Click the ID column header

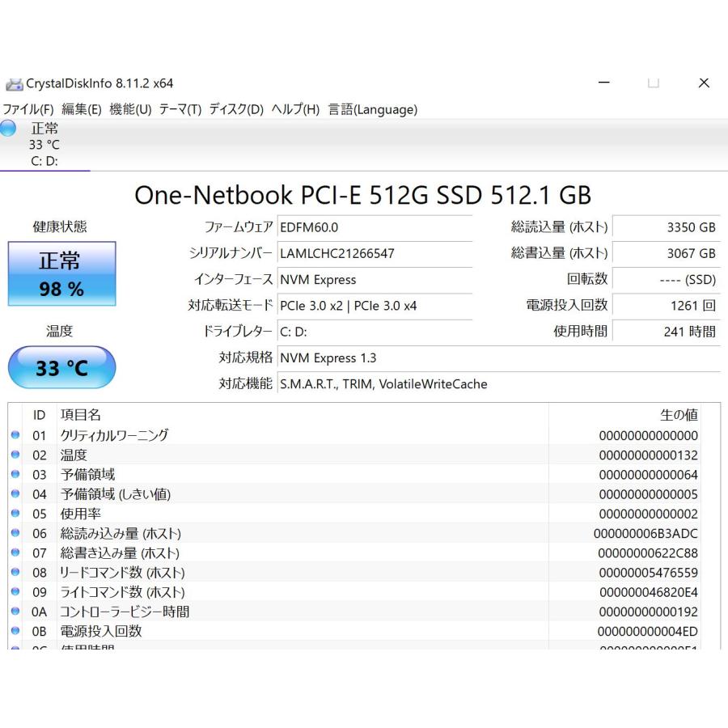coord(39,415)
